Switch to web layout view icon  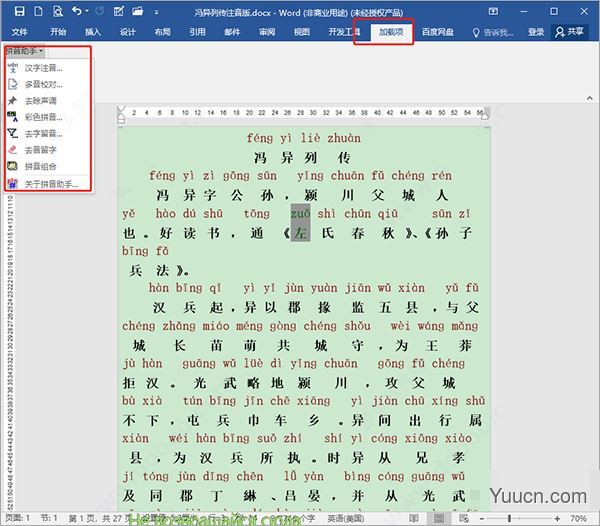(464, 518)
